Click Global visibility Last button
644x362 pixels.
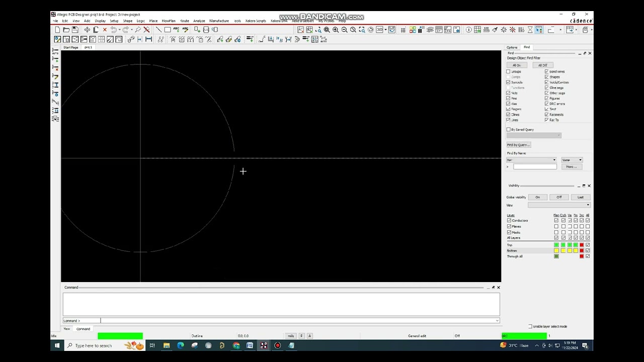(580, 197)
